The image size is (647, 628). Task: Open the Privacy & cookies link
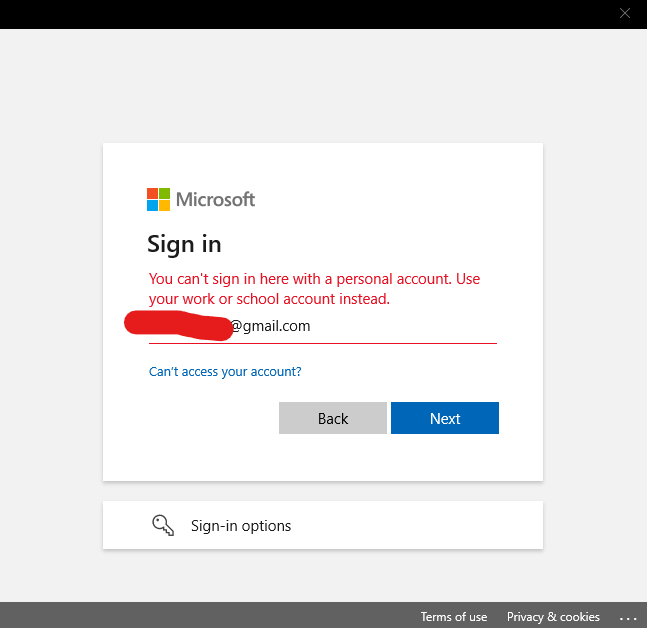coord(553,616)
